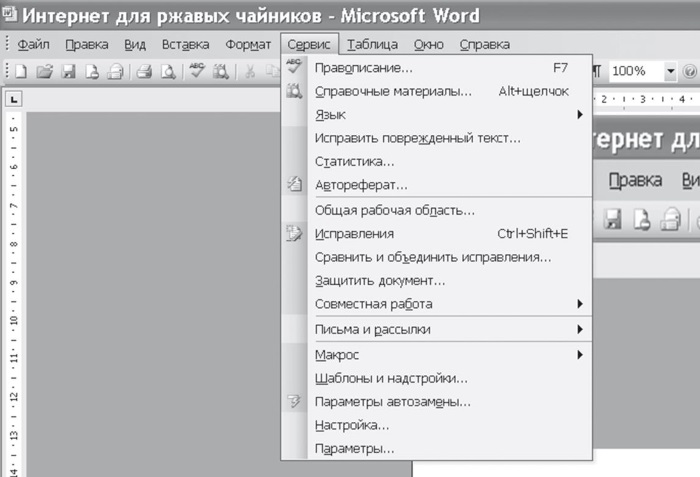Open the zoom percentage dropdown arrow
700x477 pixels.
[670, 71]
